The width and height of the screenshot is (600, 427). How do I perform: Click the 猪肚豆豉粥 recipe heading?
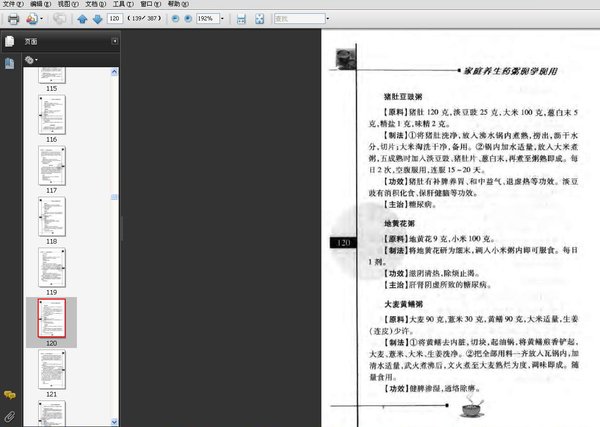[403, 97]
